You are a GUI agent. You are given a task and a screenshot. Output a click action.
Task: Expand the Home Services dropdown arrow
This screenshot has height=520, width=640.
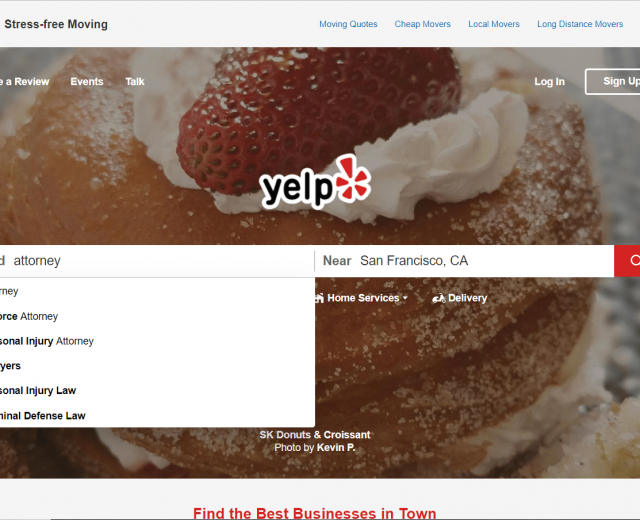click(x=405, y=298)
